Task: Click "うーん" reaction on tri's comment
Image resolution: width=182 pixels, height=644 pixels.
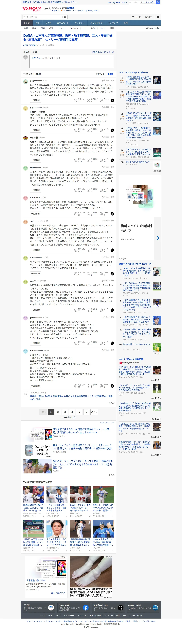Action: point(104,190)
